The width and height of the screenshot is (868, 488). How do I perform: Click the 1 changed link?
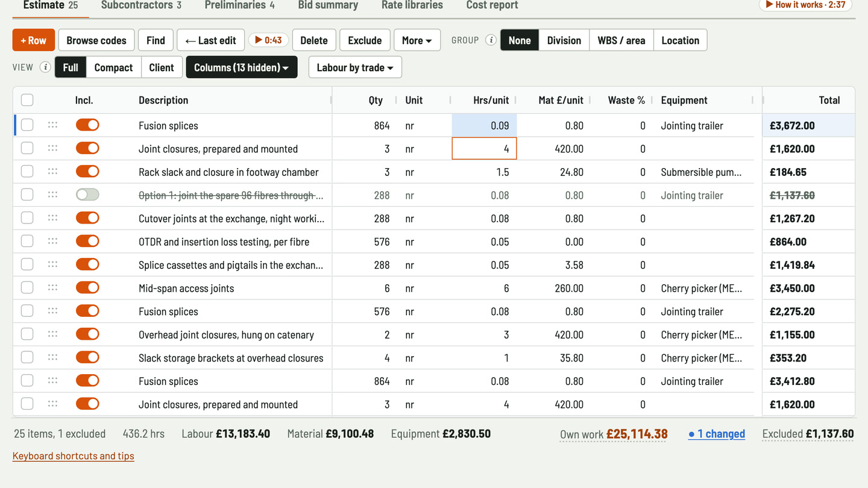(x=717, y=434)
